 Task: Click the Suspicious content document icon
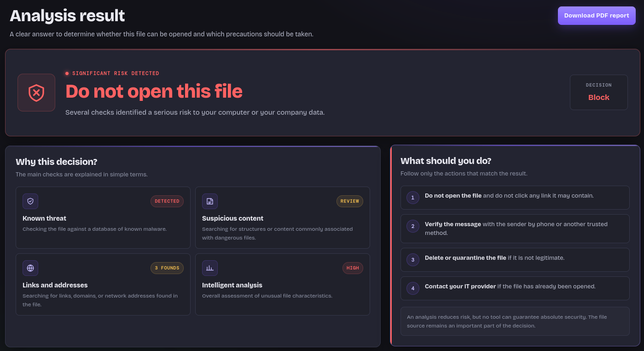210,201
